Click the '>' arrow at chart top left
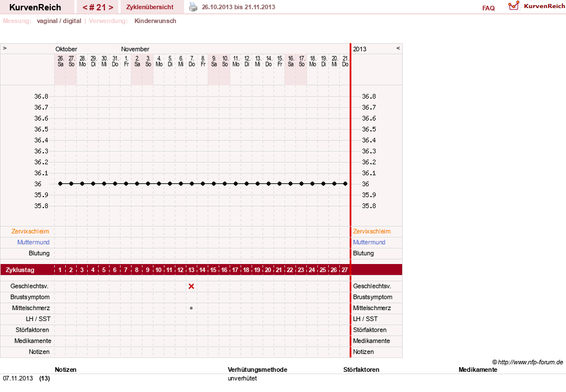The height and width of the screenshot is (392, 566). click(5, 48)
